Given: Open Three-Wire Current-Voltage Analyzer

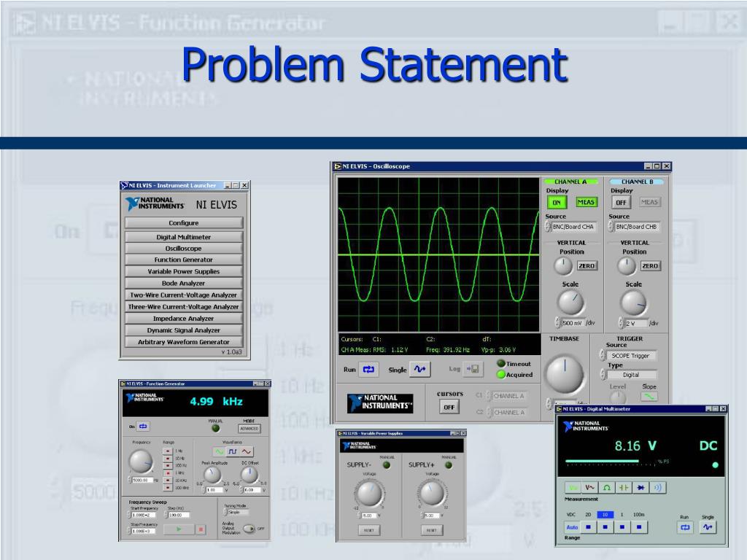Looking at the screenshot, I should pyautogui.click(x=183, y=307).
